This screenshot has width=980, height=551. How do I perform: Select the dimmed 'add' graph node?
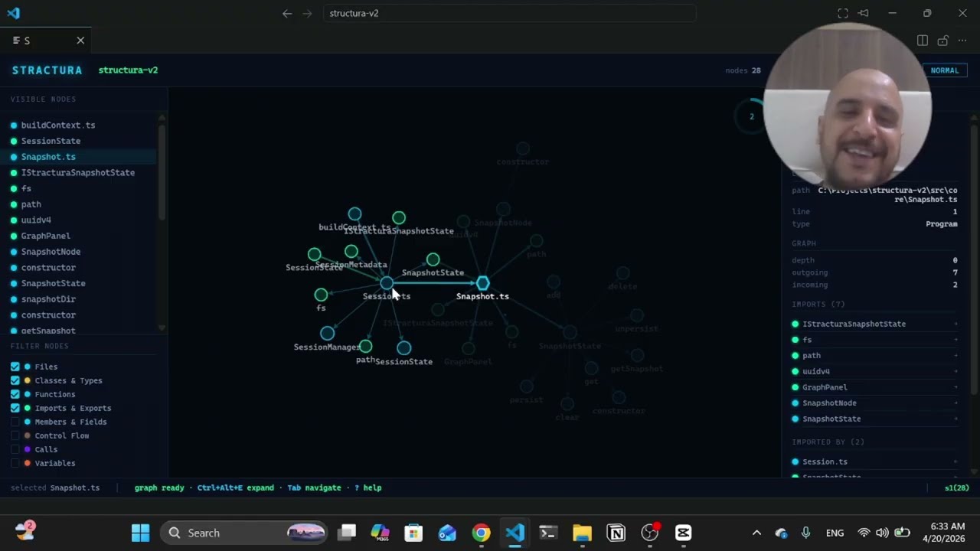pos(554,282)
